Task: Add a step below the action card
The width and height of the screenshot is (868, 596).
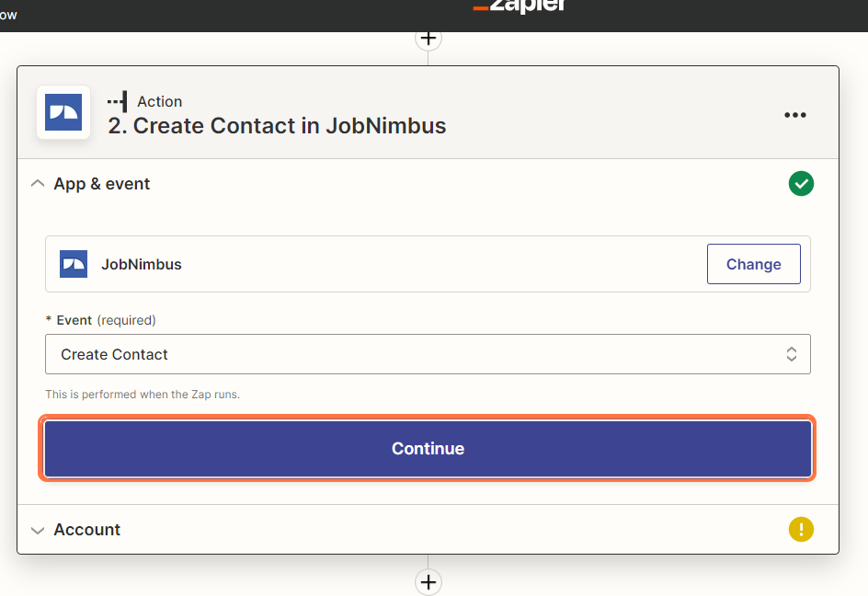Action: pos(428,581)
